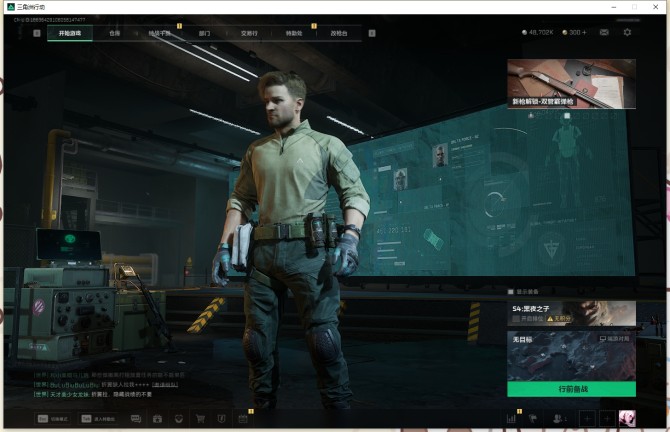
Task: Click the yellow 无积分 warning label
Action: 559,319
